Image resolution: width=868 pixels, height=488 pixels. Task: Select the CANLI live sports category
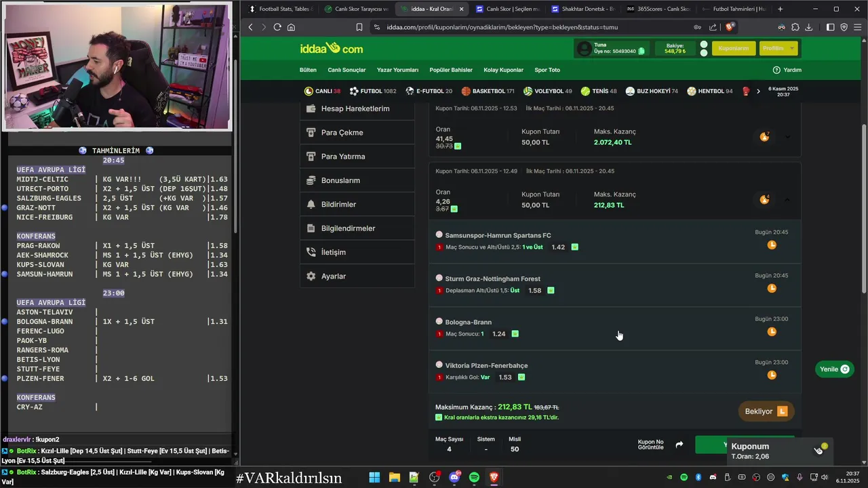coord(322,91)
